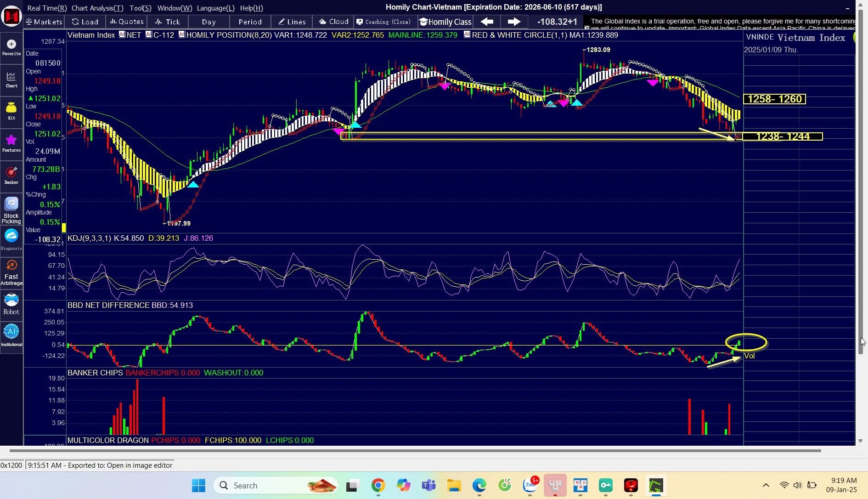Click the vertical scrollbar thumb
The image size is (868, 499).
tap(861, 181)
